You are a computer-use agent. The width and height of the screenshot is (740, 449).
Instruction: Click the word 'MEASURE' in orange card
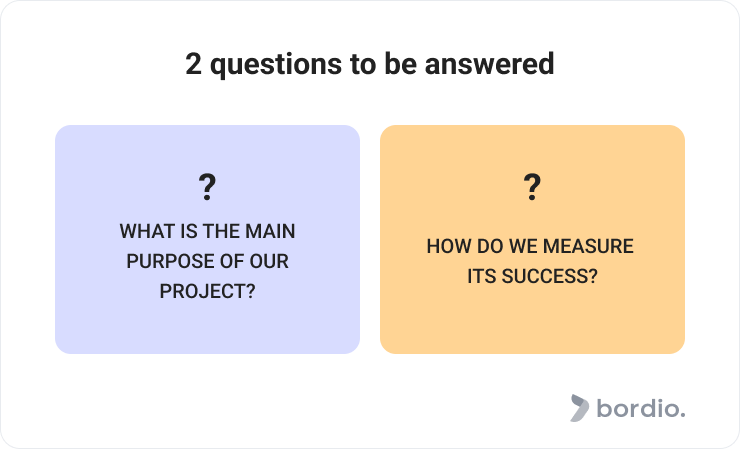tap(588, 246)
